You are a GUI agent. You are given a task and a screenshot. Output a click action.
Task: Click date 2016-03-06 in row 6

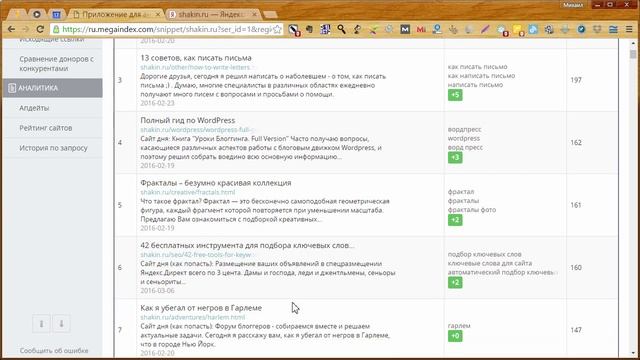(x=157, y=291)
